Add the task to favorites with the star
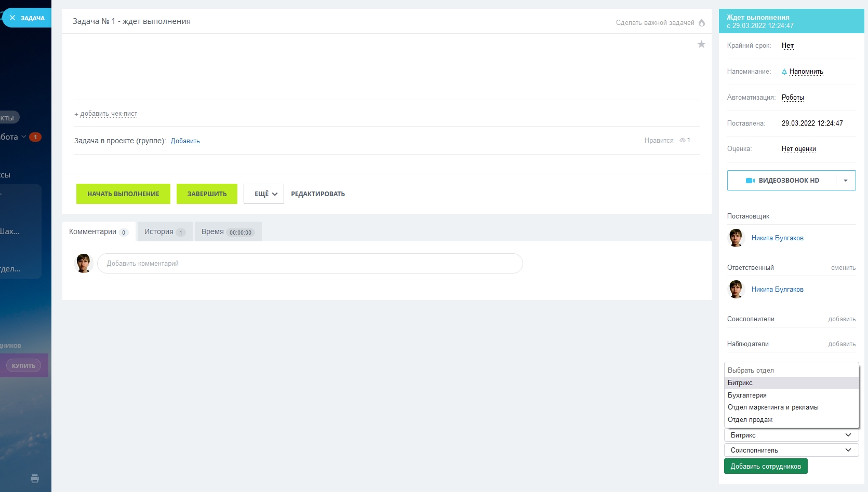 (701, 44)
